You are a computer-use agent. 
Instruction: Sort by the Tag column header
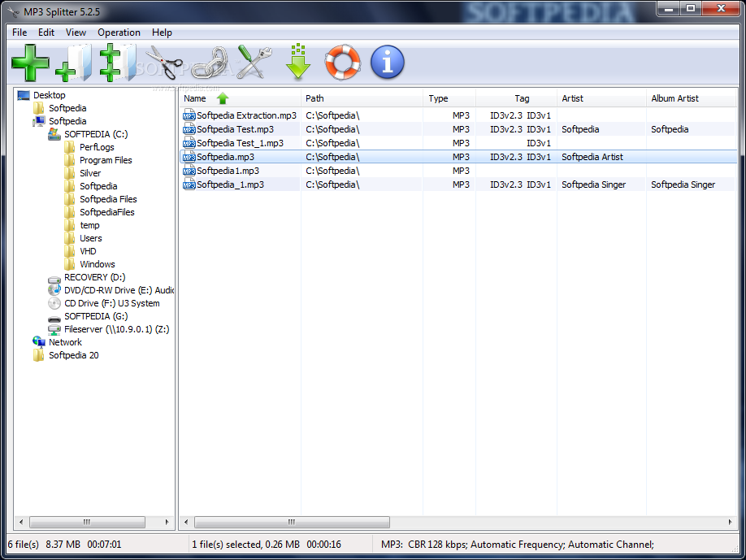click(x=516, y=98)
